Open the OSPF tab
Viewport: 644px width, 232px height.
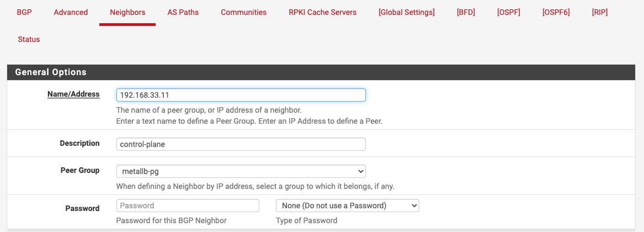click(508, 12)
